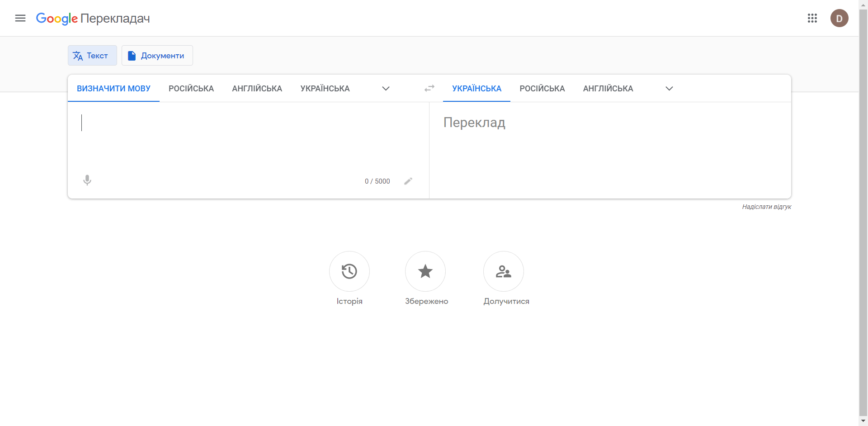The height and width of the screenshot is (426, 868).
Task: Swap source and target languages
Action: click(x=429, y=88)
